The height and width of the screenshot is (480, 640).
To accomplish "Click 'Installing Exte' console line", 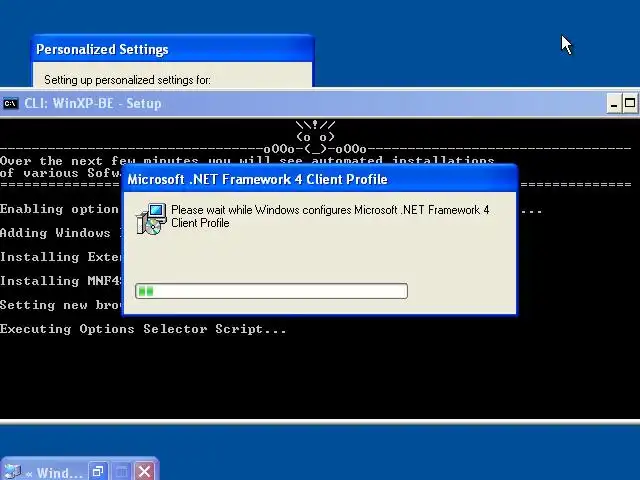I will 61,257.
